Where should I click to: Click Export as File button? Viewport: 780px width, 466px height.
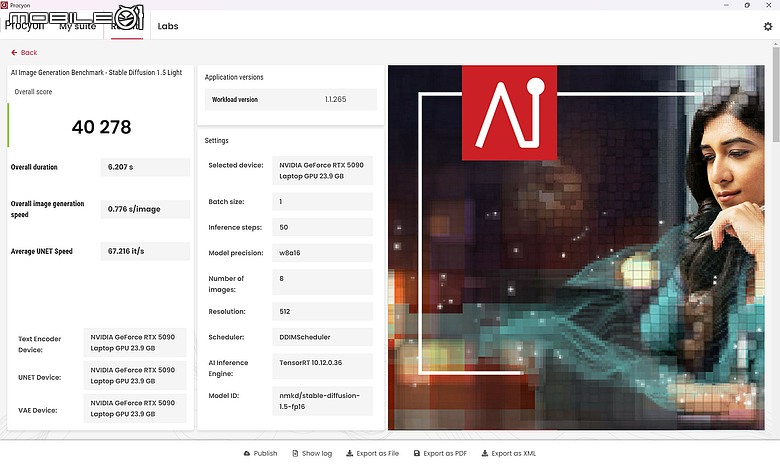point(373,453)
